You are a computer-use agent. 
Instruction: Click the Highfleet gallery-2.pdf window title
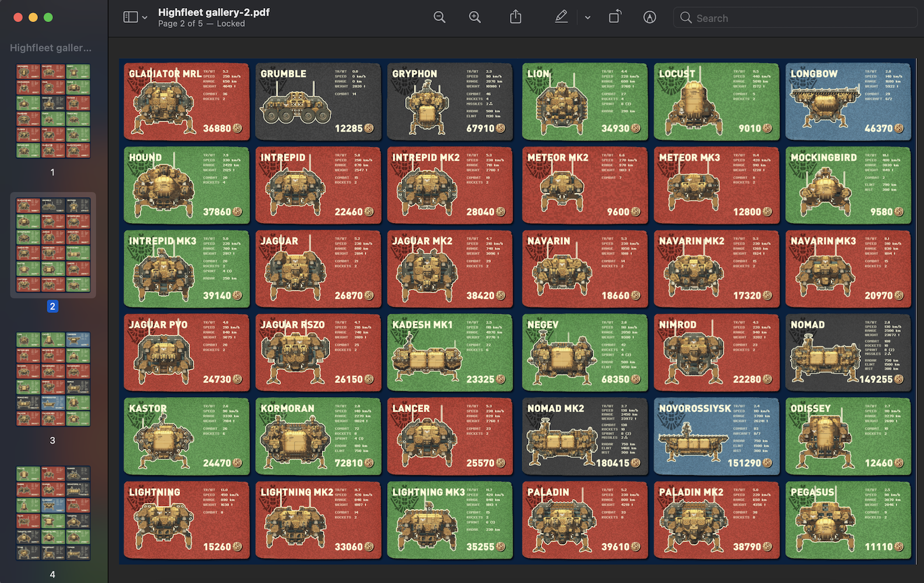coord(214,12)
